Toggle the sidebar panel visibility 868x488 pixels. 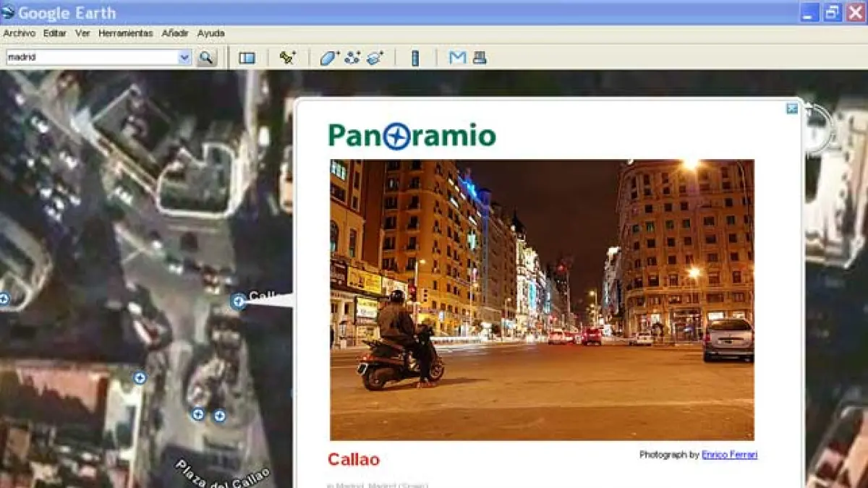coord(247,58)
